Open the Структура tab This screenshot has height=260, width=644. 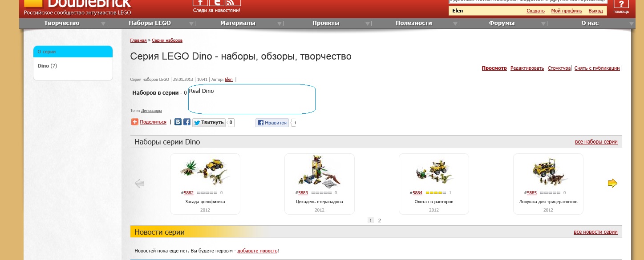(559, 68)
